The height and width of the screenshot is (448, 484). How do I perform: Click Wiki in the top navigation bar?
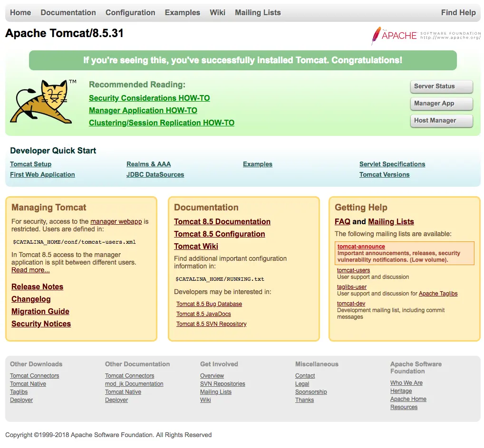(x=218, y=13)
